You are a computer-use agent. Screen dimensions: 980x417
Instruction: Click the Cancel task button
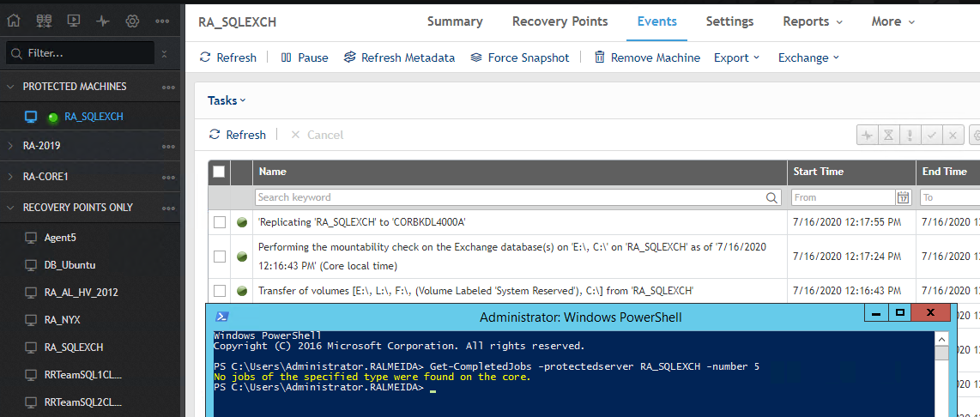(317, 135)
